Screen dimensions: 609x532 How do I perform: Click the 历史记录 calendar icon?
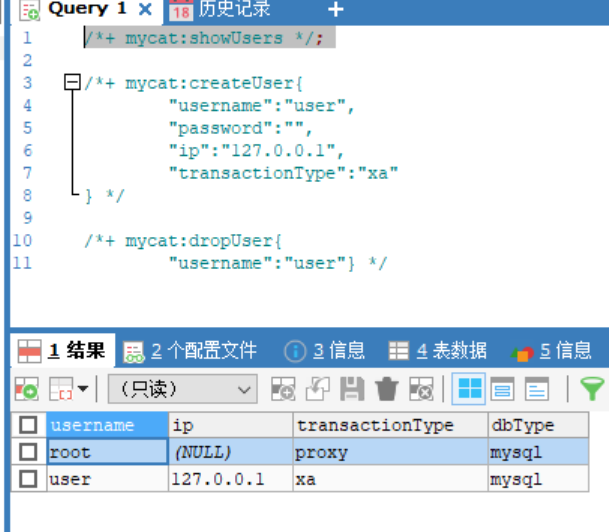pos(181,10)
